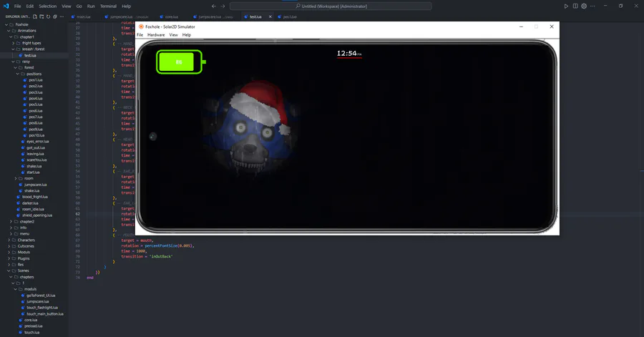Switch to the pos1.lua editor tab
644x337 pixels.
point(290,17)
